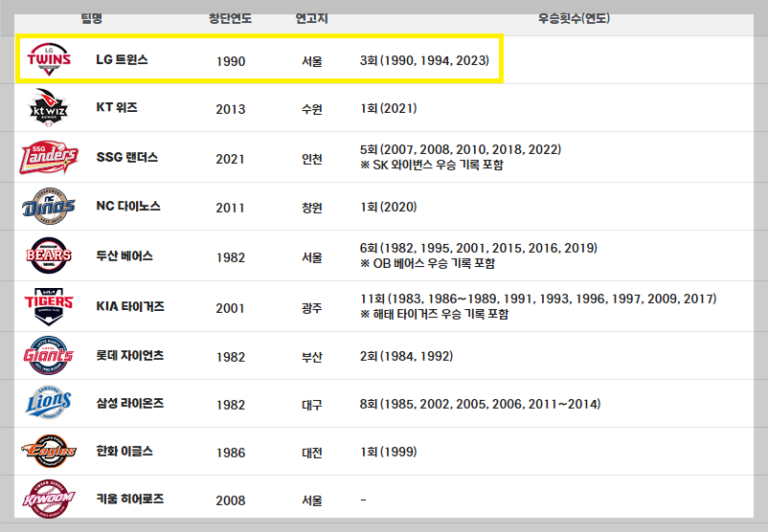768x532 pixels.
Task: Click the hometown '광주' cell
Action: click(312, 308)
